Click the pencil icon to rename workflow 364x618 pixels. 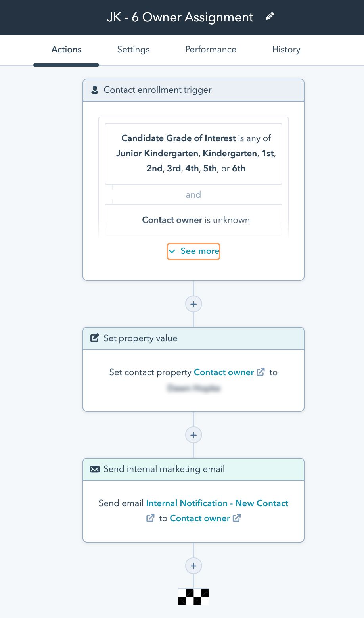coord(270,16)
